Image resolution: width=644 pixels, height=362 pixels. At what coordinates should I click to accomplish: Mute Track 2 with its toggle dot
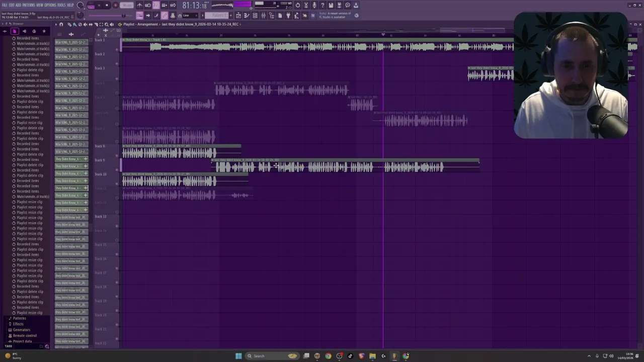[x=117, y=64]
